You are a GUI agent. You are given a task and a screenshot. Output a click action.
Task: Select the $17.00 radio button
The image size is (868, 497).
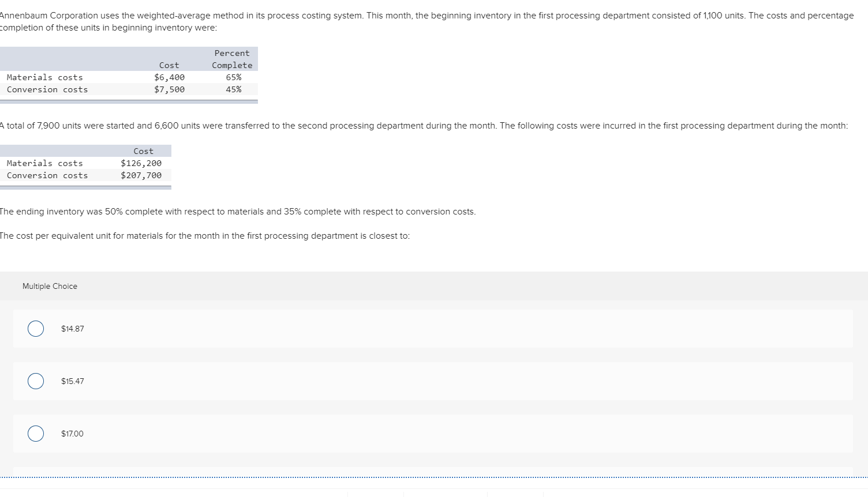click(35, 433)
